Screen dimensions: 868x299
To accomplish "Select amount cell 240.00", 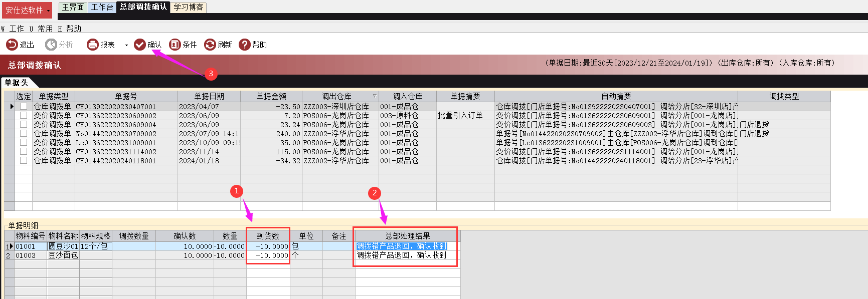I will click(271, 133).
